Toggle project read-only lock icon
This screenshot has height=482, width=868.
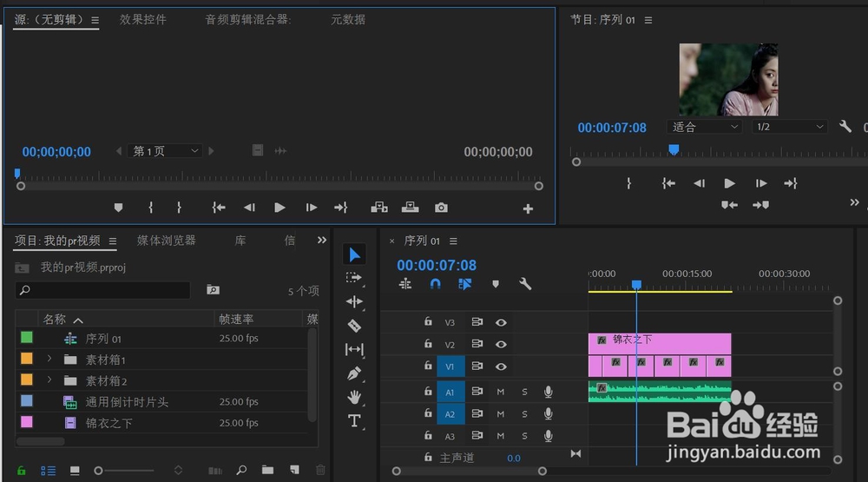point(22,471)
